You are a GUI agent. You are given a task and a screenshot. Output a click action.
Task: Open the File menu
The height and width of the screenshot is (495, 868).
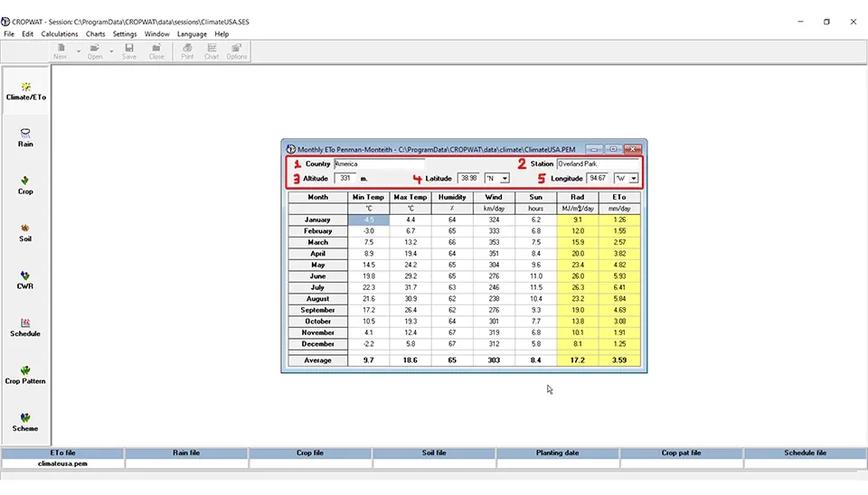(x=9, y=34)
